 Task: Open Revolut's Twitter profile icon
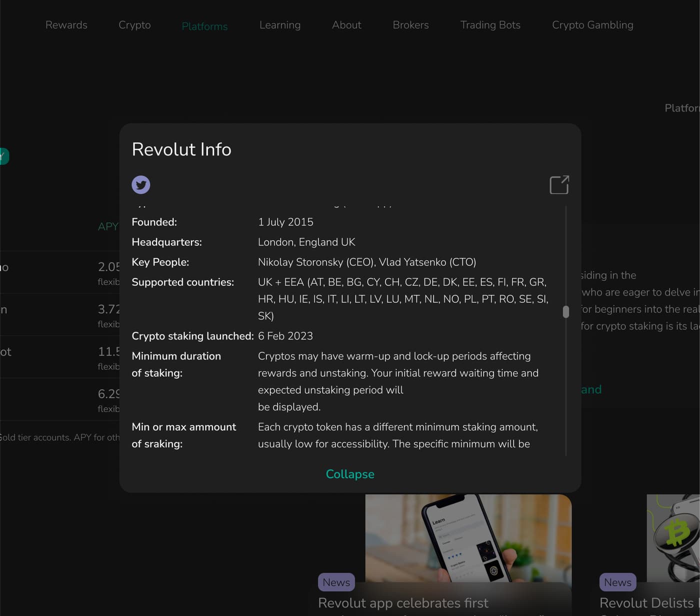point(141,185)
